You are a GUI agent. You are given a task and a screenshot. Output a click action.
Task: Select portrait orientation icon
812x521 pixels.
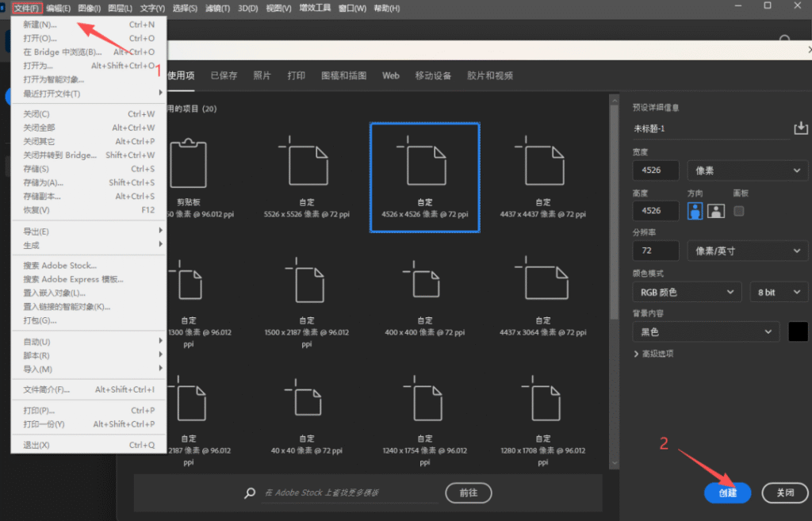click(x=695, y=211)
